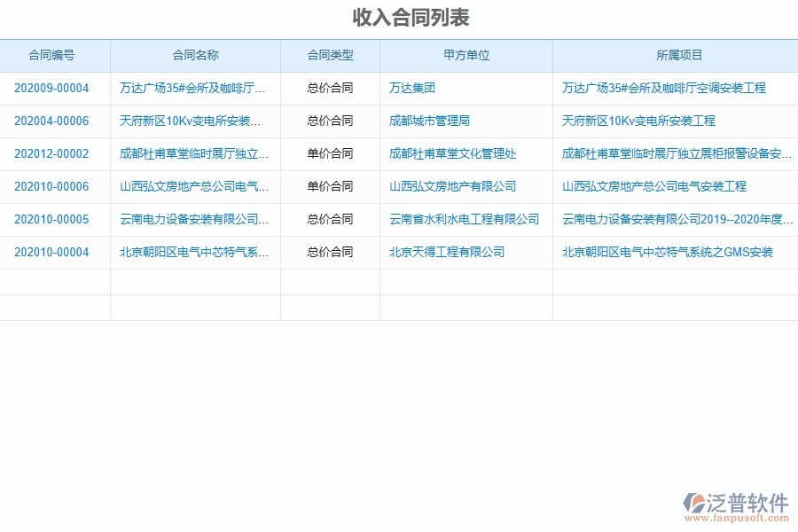View 天府新区10Kv变电所安装 contract name
The height and width of the screenshot is (532, 798).
pyautogui.click(x=191, y=121)
